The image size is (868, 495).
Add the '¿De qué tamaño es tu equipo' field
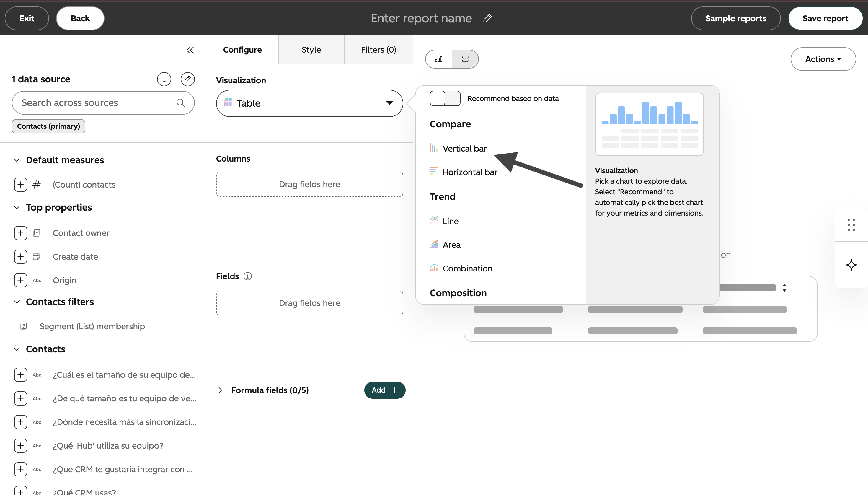[21, 398]
